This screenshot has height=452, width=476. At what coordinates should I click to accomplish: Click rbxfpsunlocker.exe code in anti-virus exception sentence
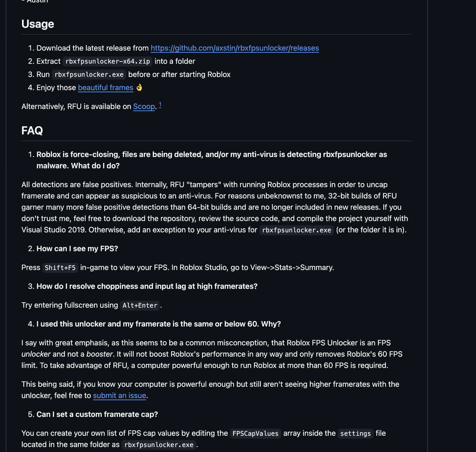click(x=296, y=230)
